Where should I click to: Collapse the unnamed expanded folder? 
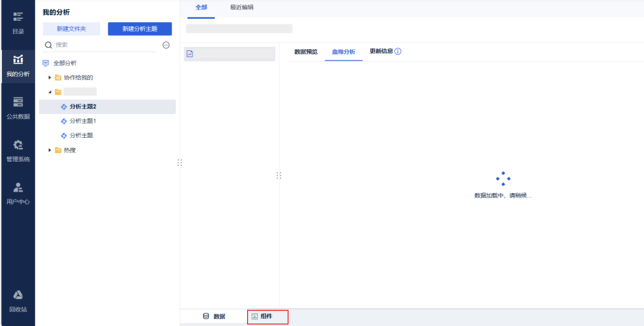pyautogui.click(x=50, y=92)
